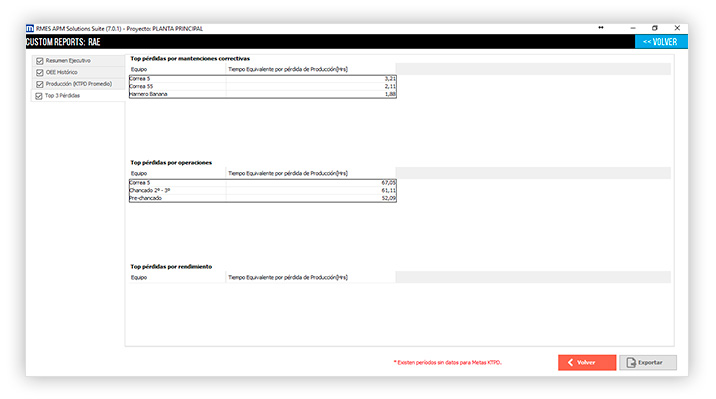Click the double-arrow icon in title bar
Image resolution: width=716 pixels, height=399 pixels.
pyautogui.click(x=601, y=28)
